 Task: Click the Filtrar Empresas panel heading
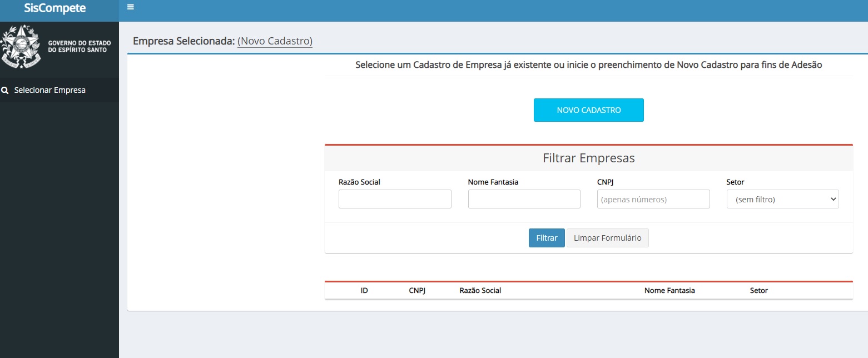588,158
